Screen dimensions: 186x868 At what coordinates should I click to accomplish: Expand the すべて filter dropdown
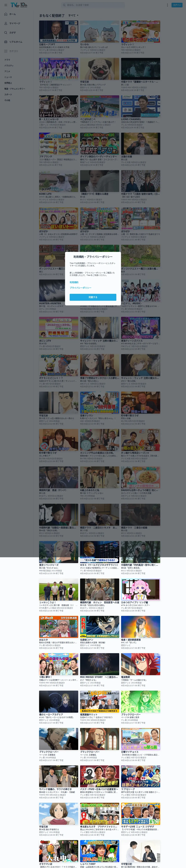[x=73, y=15]
